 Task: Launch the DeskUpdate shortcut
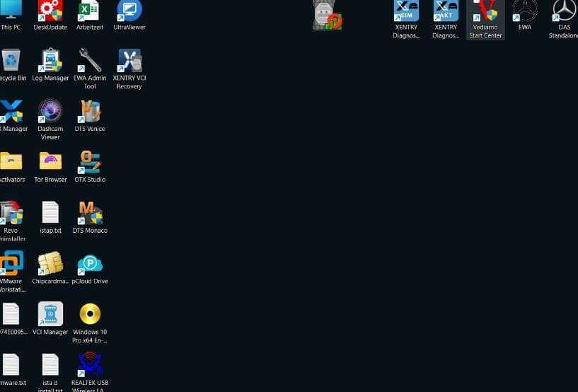tap(50, 15)
